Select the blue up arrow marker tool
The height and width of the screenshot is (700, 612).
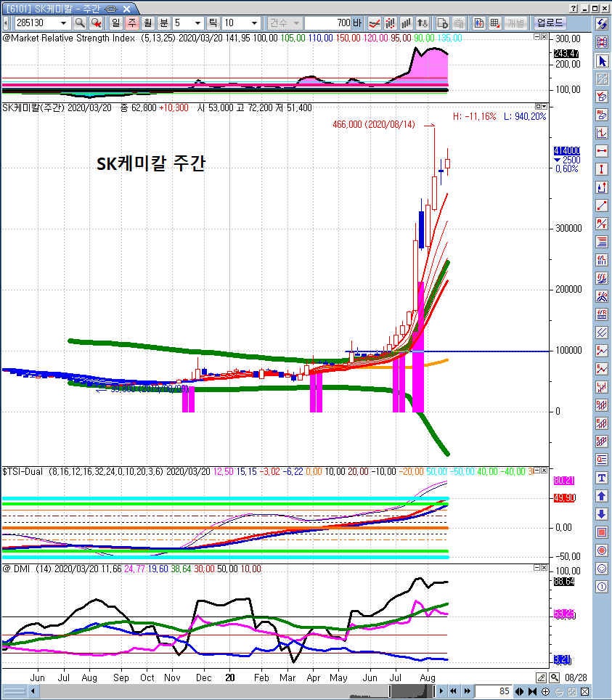point(602,495)
